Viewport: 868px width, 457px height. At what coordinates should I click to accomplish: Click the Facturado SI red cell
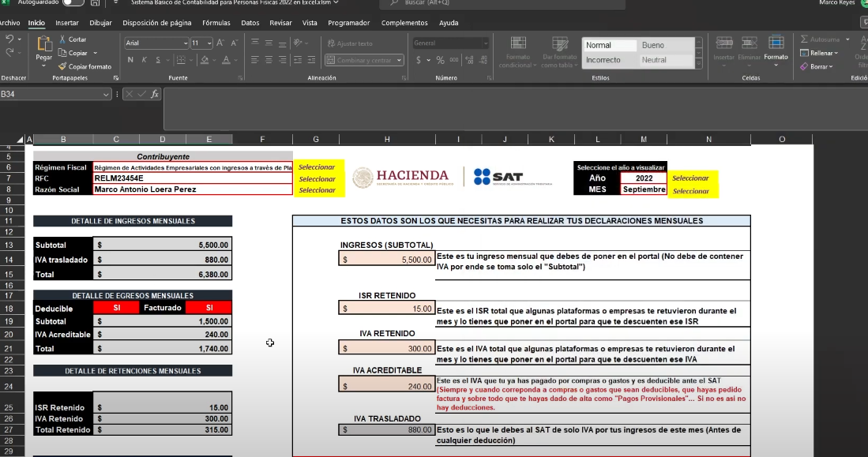pos(209,308)
